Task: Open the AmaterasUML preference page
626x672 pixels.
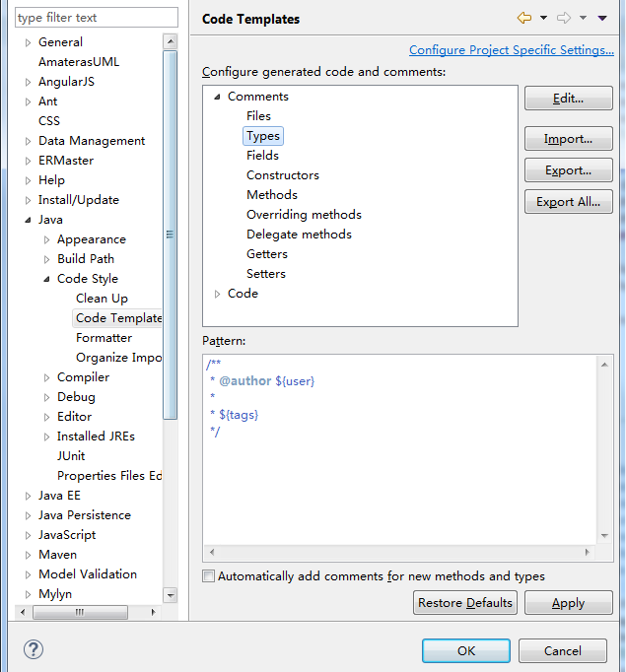Action: (x=79, y=62)
